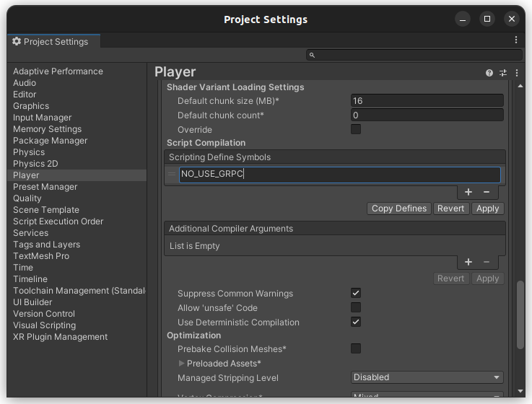Add a new Scripting Define Symbol
The image size is (532, 404).
pos(468,192)
